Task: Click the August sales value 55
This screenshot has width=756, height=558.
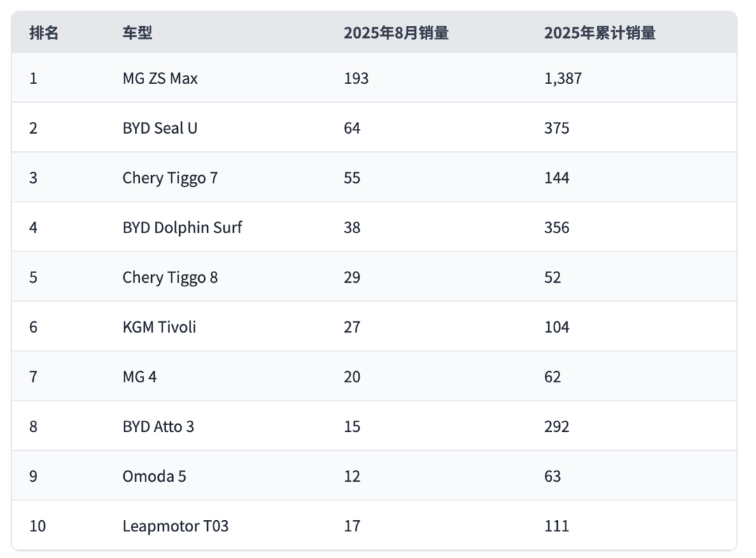Action: (351, 178)
